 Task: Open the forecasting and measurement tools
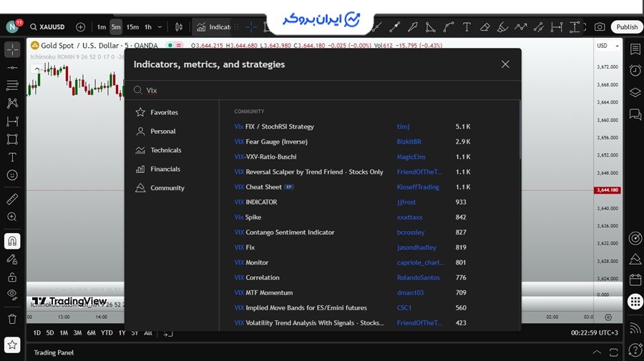tap(12, 121)
